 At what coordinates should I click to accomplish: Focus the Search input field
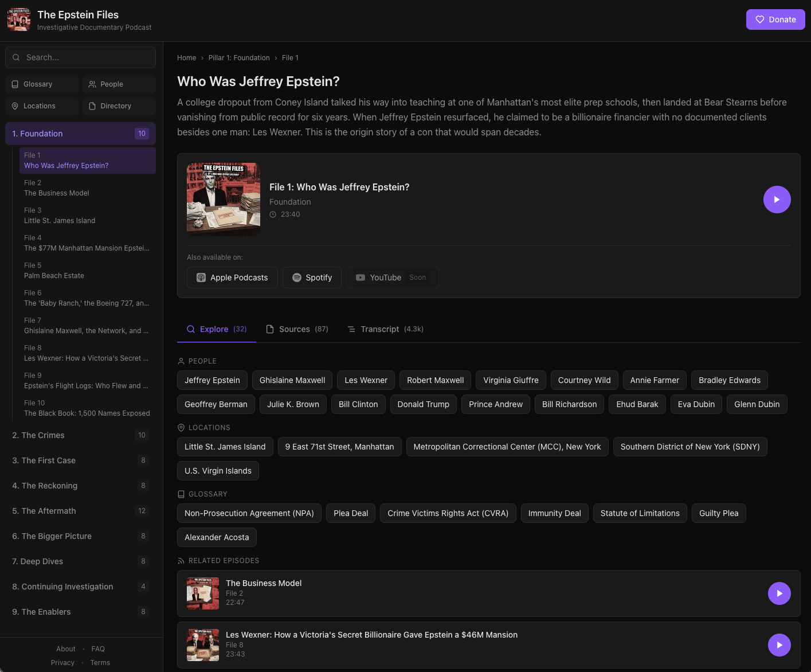pos(80,57)
